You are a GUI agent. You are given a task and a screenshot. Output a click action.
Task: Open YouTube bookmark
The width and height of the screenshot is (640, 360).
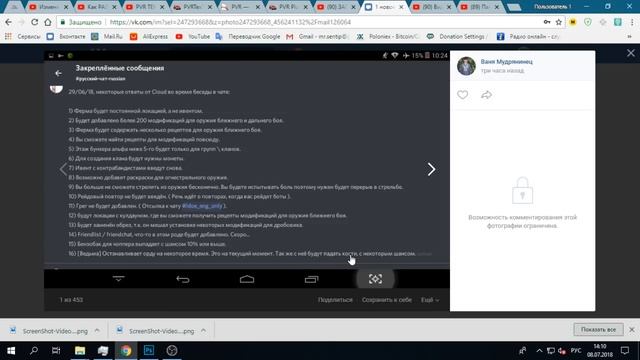point(192,37)
